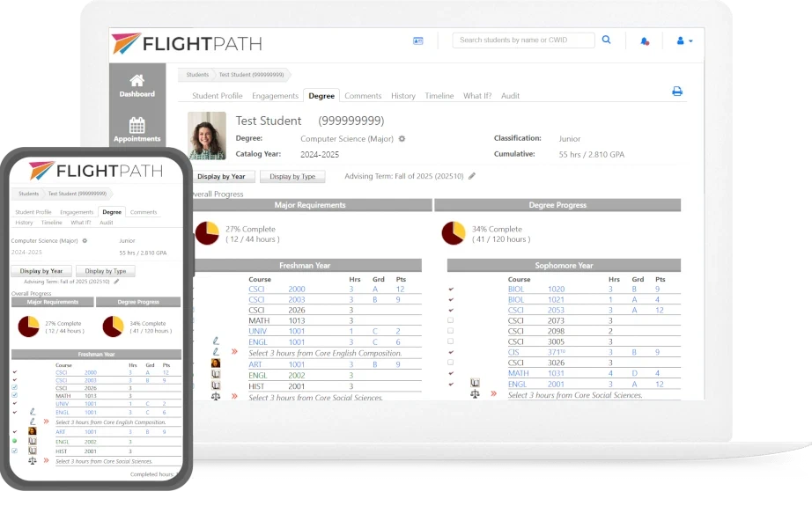Image resolution: width=812 pixels, height=528 pixels.
Task: Expand Freshman Core Social Sciences arrows on laptop
Action: 234,397
